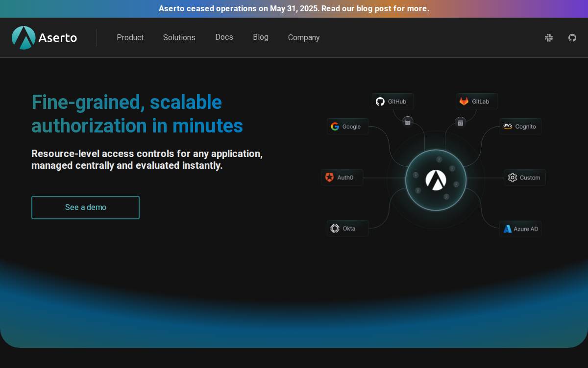Click the AWS Cognito icon
This screenshot has width=588, height=368.
pos(508,127)
